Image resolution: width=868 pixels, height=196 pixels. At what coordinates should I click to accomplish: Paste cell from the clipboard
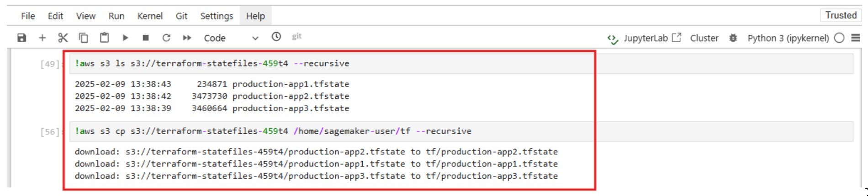[105, 38]
